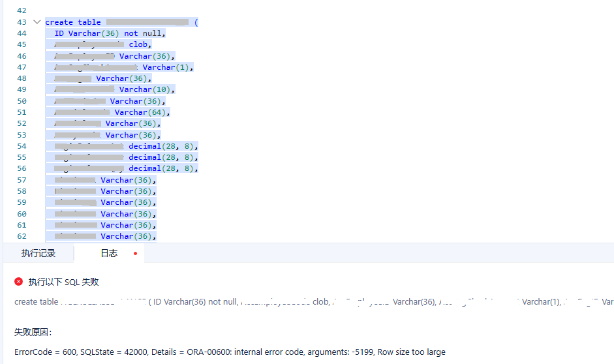The image size is (614, 364).
Task: Click 'ID Varchar(36) not null,' code line
Action: (110, 33)
